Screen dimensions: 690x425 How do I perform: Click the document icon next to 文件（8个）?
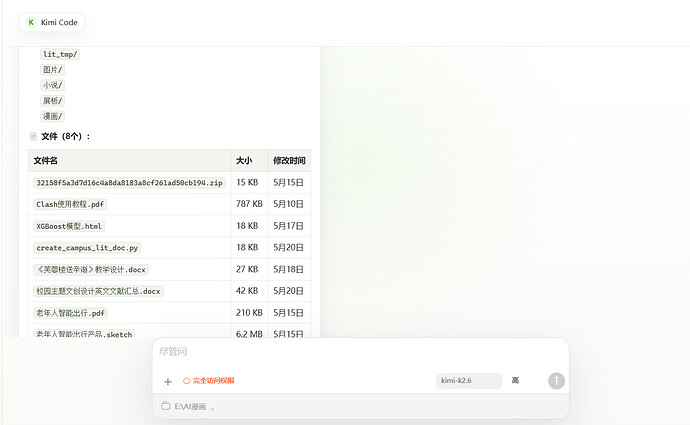[33, 136]
